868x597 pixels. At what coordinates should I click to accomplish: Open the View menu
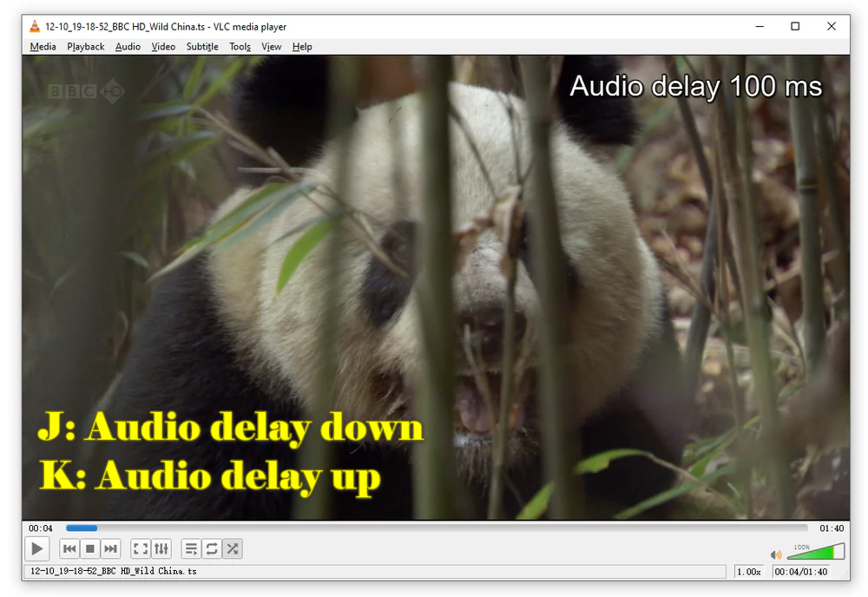(x=271, y=46)
